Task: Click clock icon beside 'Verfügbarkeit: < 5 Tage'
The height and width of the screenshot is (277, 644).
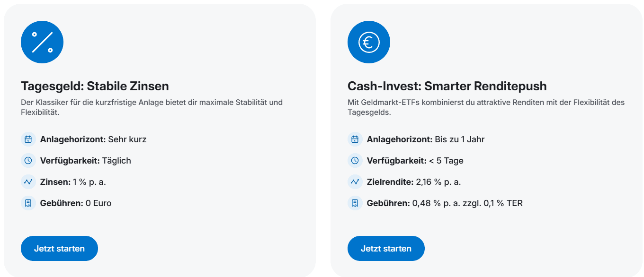Action: pos(355,161)
